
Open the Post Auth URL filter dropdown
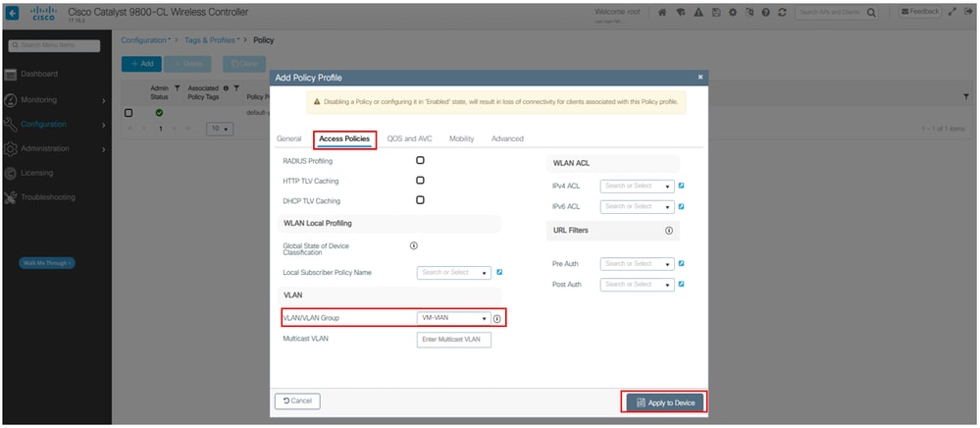[638, 285]
